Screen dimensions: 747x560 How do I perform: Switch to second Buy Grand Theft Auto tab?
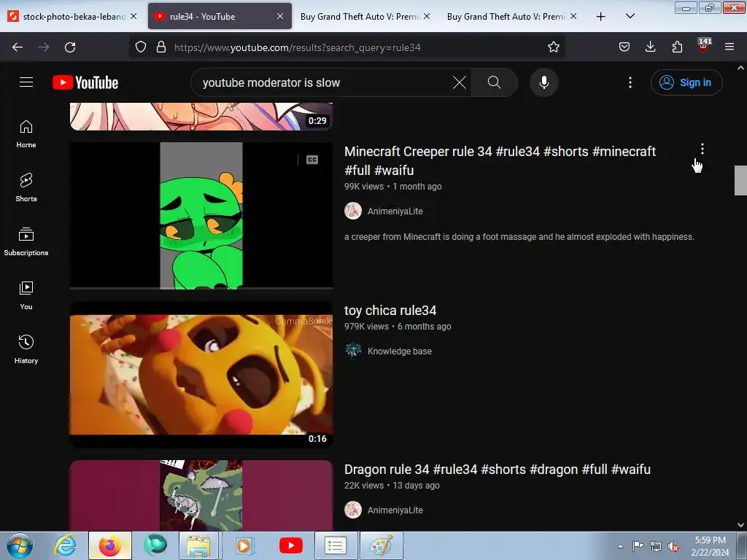coord(512,17)
